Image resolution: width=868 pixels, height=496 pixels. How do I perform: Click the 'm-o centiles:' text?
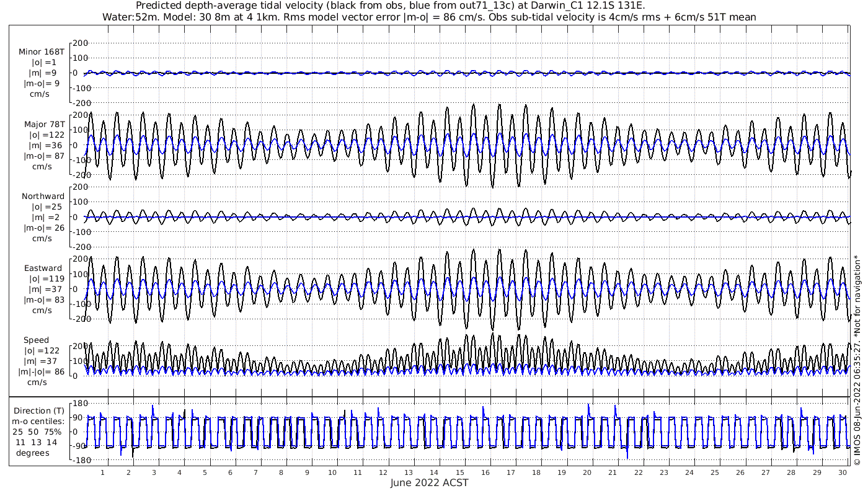pos(38,421)
